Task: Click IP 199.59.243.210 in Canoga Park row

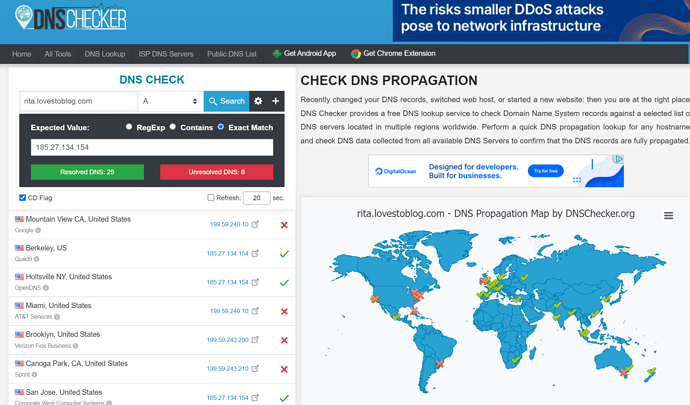Action: [x=228, y=369]
